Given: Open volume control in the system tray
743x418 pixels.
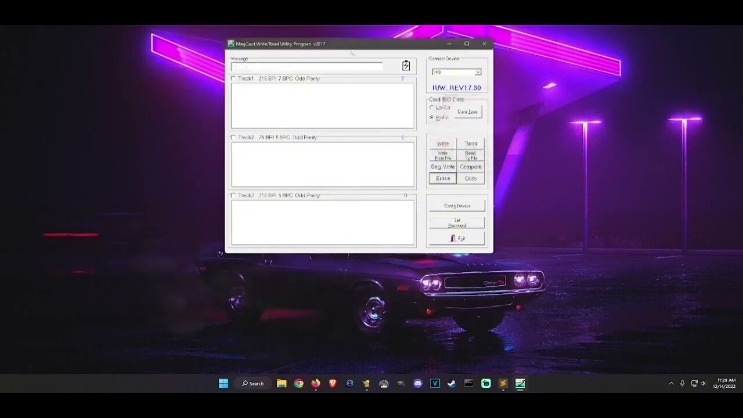Looking at the screenshot, I should point(703,383).
